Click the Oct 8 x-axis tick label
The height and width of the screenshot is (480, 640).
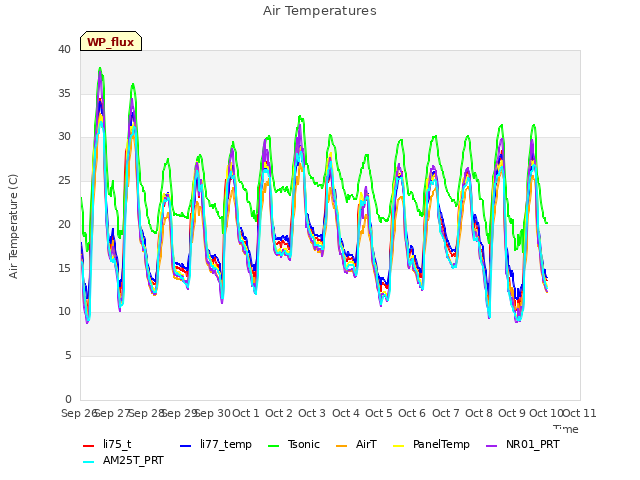tap(479, 413)
